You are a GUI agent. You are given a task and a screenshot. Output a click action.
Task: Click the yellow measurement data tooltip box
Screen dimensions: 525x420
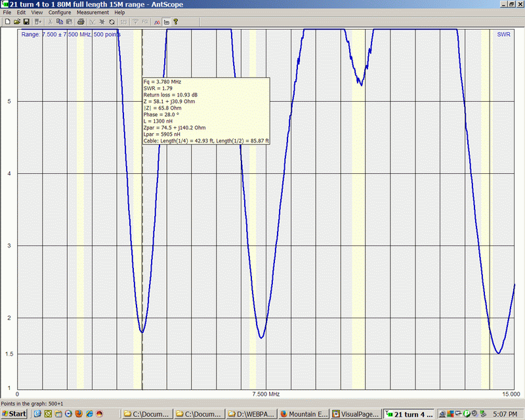205,110
